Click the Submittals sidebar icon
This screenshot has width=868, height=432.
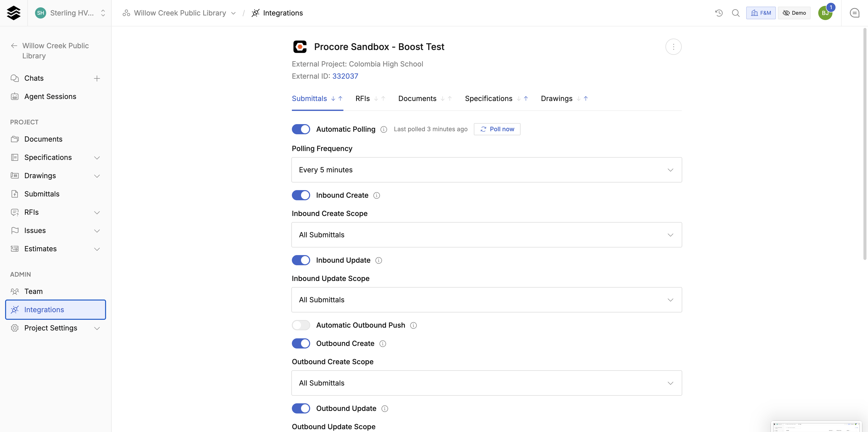coord(14,194)
